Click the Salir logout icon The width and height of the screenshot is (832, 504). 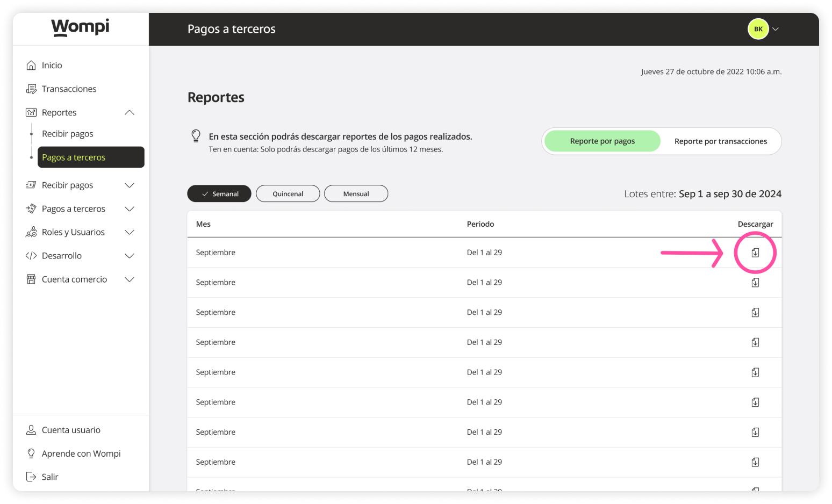point(31,477)
